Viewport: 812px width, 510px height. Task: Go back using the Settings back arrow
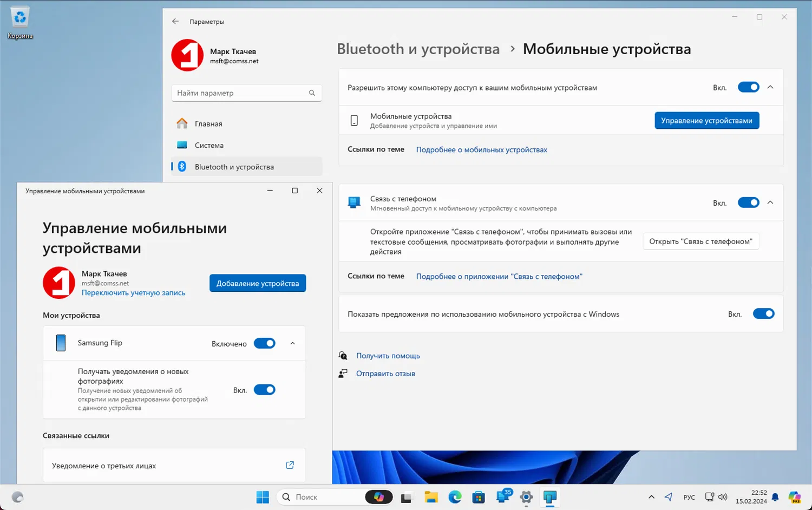click(175, 22)
